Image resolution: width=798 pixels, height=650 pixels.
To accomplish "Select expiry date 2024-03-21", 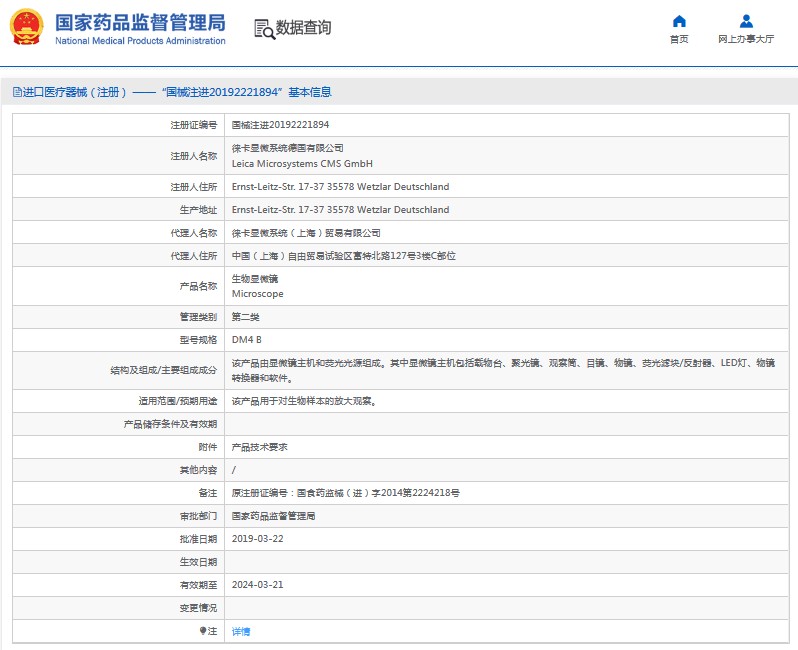I will click(x=258, y=584).
